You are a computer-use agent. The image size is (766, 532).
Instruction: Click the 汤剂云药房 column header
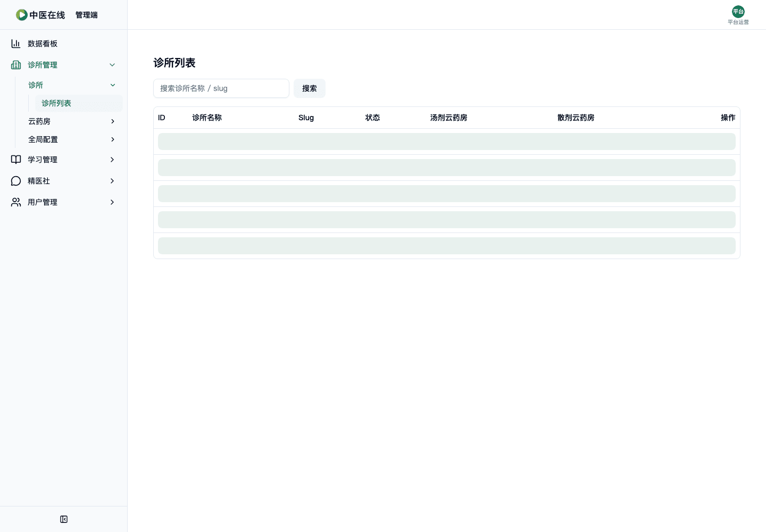pos(449,118)
